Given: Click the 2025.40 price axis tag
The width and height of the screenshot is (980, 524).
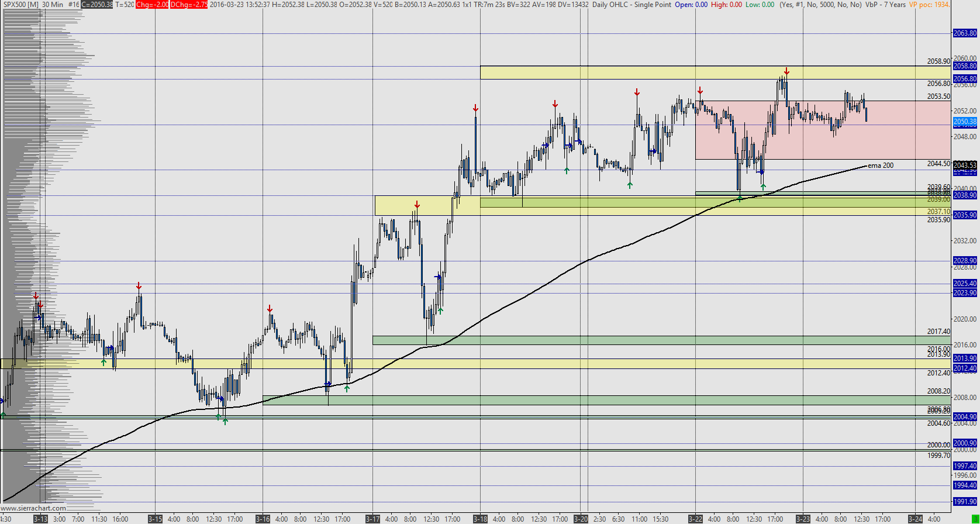Looking at the screenshot, I should coord(965,284).
